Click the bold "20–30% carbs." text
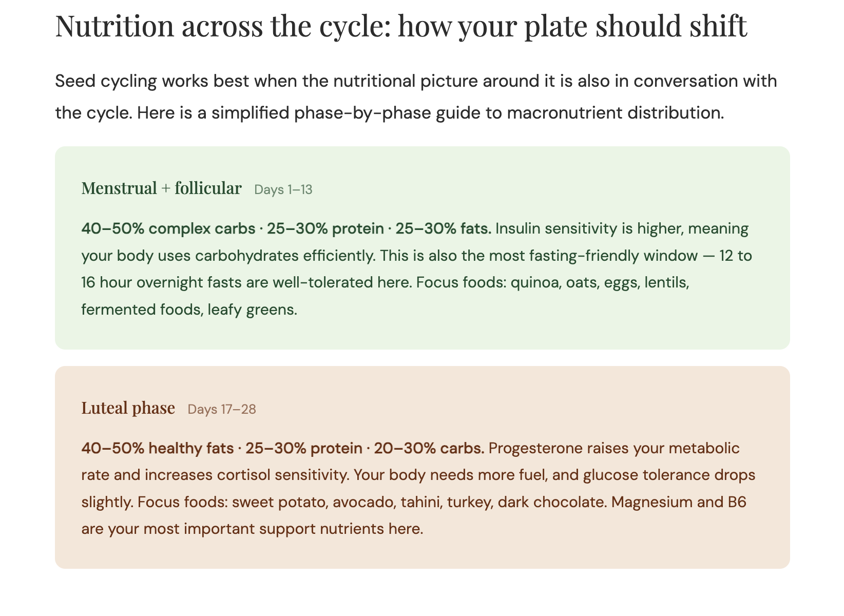 (429, 449)
